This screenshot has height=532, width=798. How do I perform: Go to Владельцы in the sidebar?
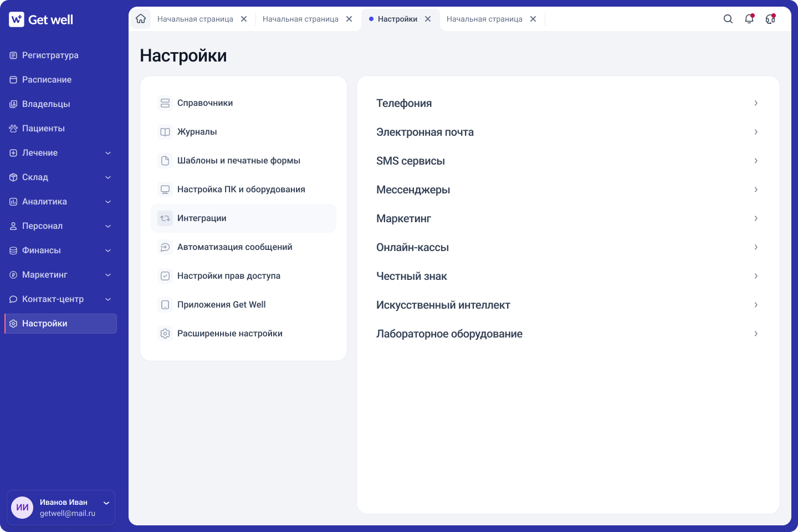point(60,104)
